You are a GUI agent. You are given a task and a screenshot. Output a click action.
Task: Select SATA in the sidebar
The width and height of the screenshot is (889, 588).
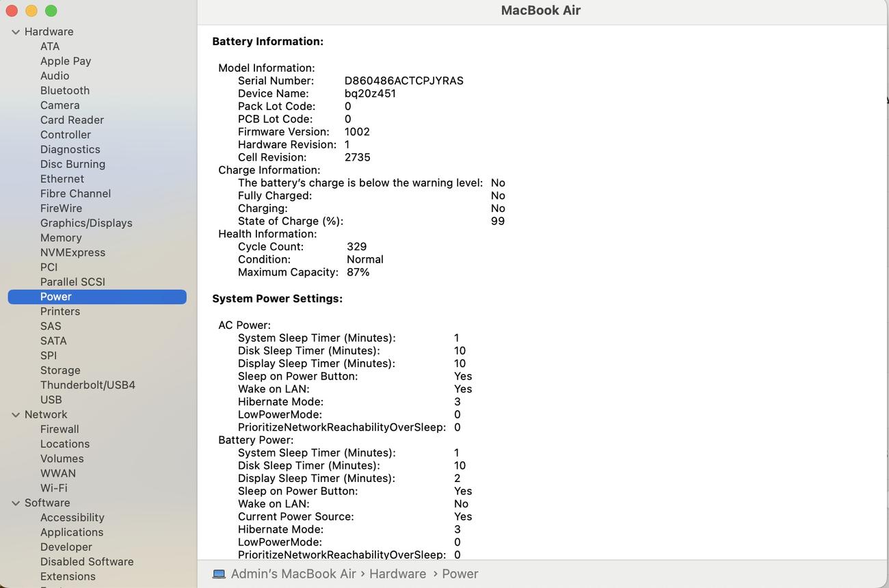click(x=53, y=340)
